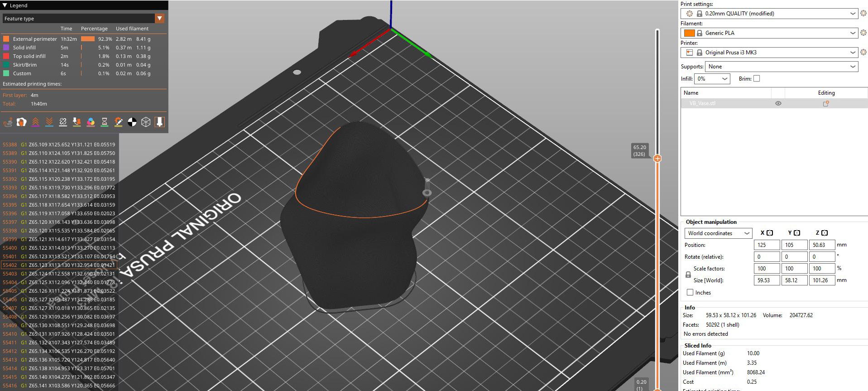Click the Name column header in object list
868x391 pixels.
726,93
